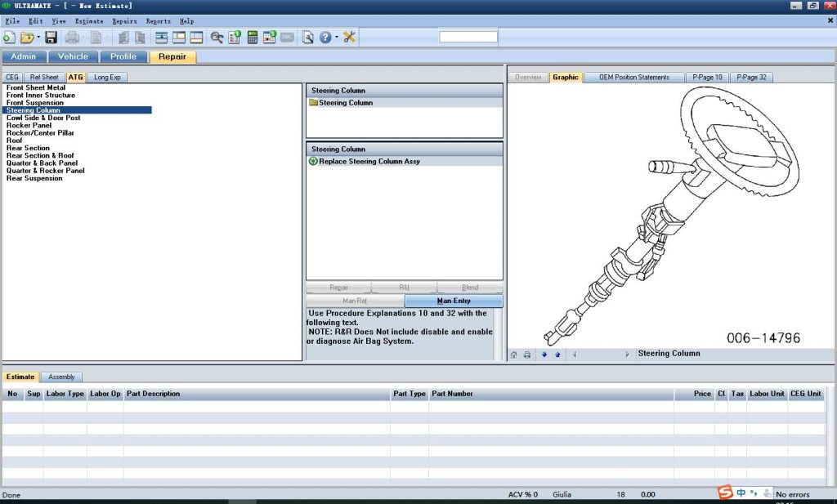
Task: Open the Parts search magnifier icon
Action: tap(217, 37)
